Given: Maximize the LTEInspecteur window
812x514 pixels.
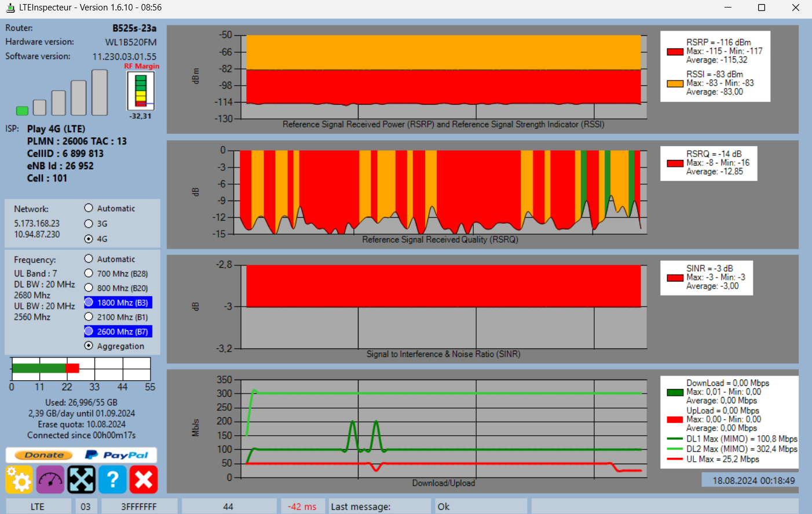Looking at the screenshot, I should pyautogui.click(x=762, y=8).
